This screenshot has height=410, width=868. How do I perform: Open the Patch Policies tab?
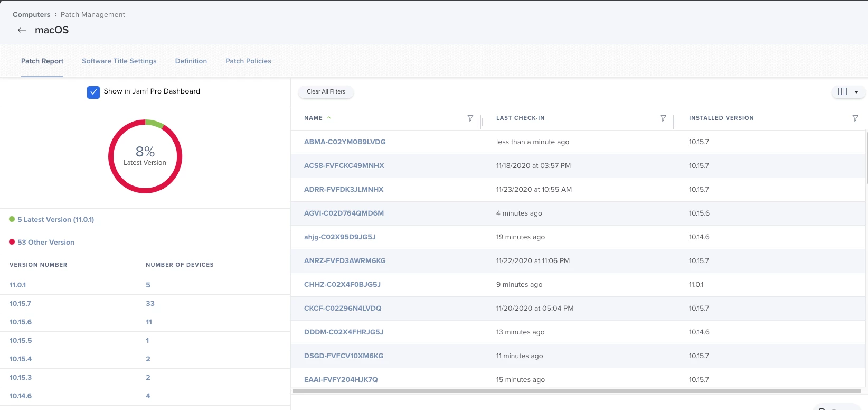[248, 61]
